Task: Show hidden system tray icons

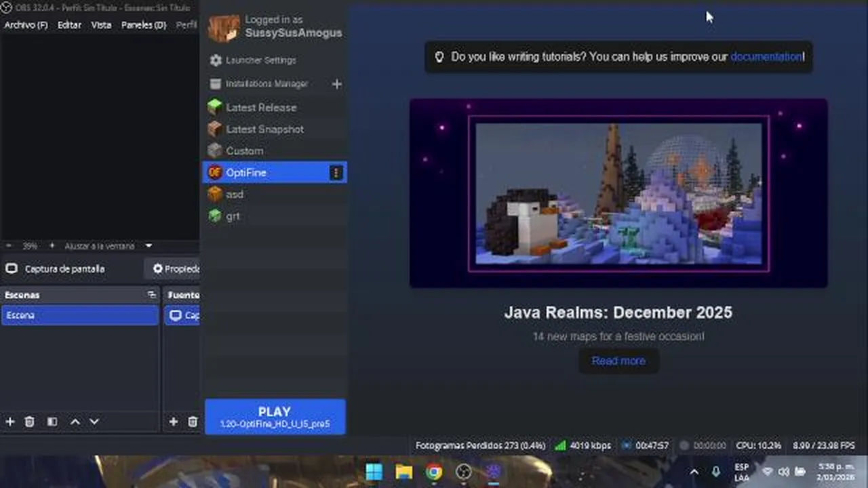Action: pyautogui.click(x=694, y=472)
